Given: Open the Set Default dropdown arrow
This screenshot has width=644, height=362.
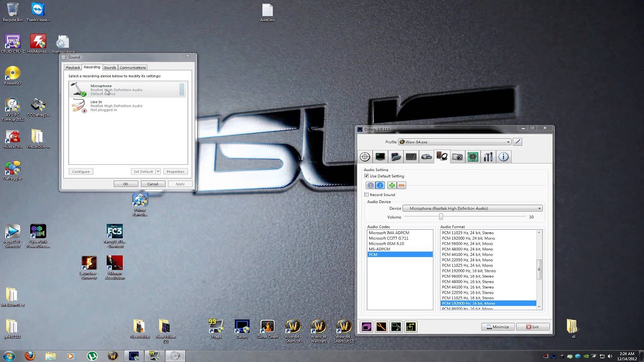Looking at the screenshot, I should [158, 171].
